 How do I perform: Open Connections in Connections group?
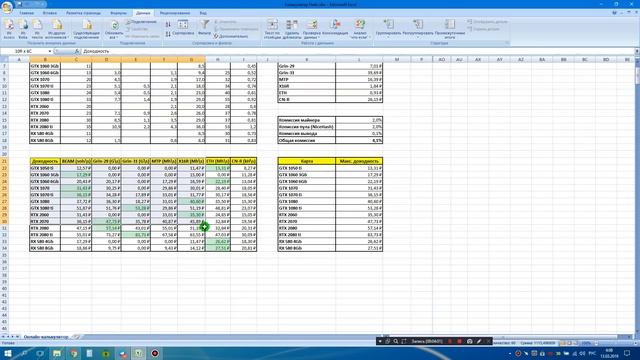(x=141, y=22)
